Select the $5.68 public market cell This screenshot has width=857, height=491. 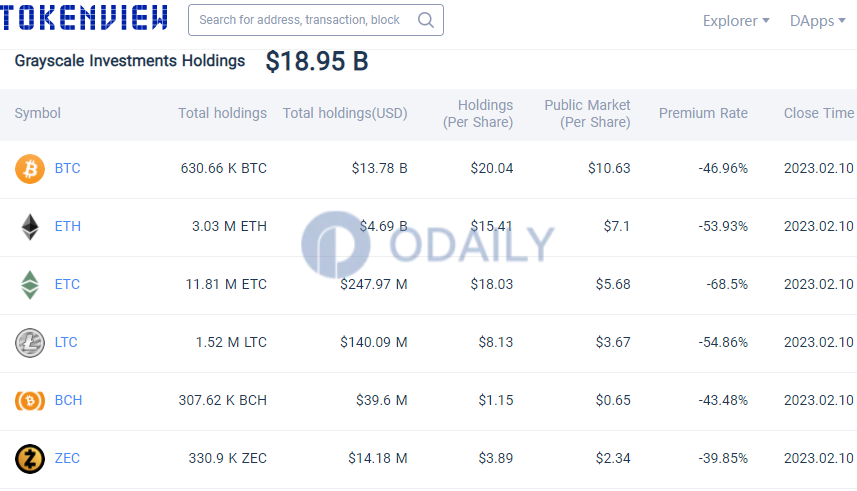click(613, 284)
